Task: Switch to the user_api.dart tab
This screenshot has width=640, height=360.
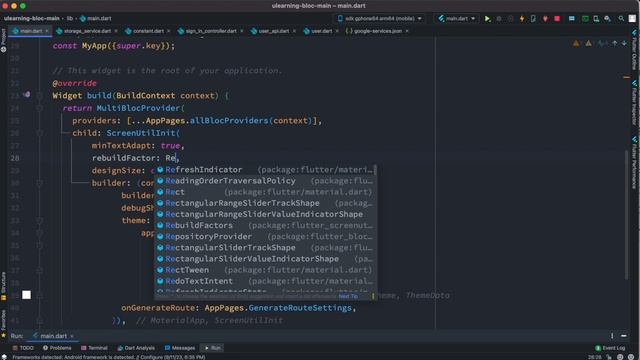Action: pyautogui.click(x=273, y=31)
